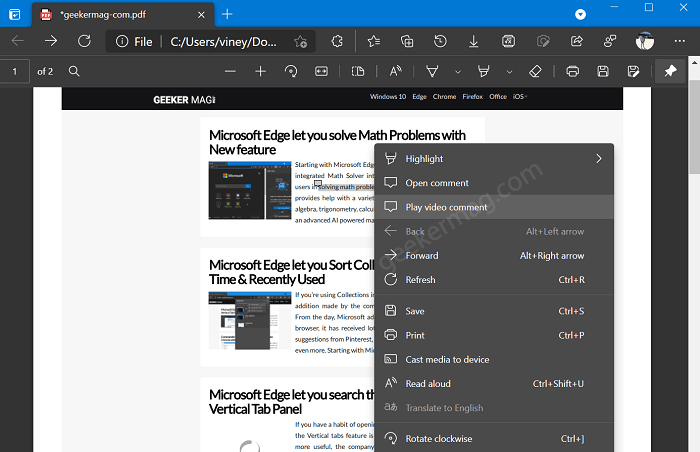The height and width of the screenshot is (452, 700).
Task: Open the Office link in page header
Action: (498, 96)
